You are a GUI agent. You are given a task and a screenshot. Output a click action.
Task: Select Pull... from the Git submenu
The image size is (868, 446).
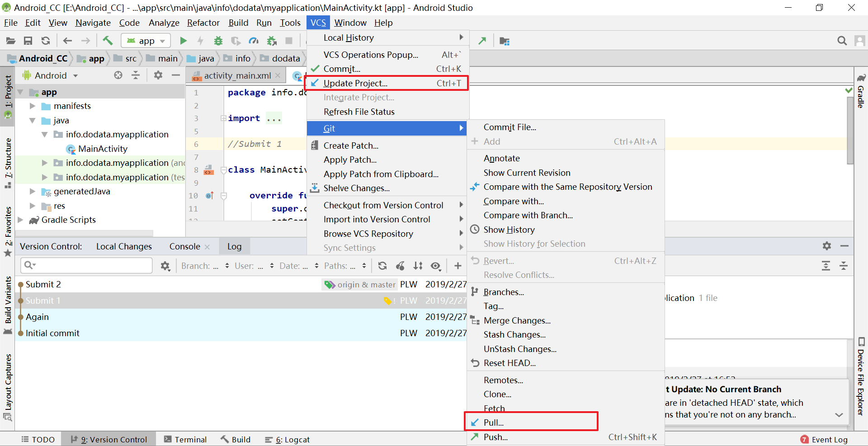[493, 423]
